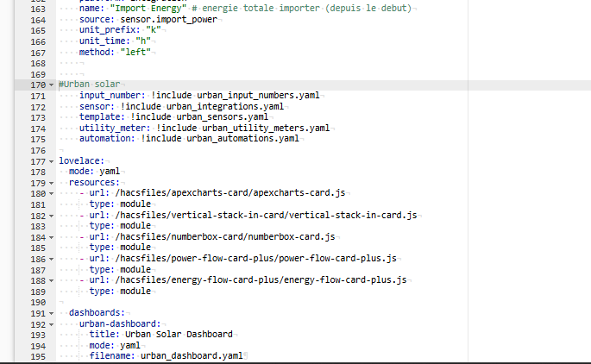This screenshot has width=591, height=364.
Task: Click the urban_dashboard.yaml filename value
Action: [192, 356]
